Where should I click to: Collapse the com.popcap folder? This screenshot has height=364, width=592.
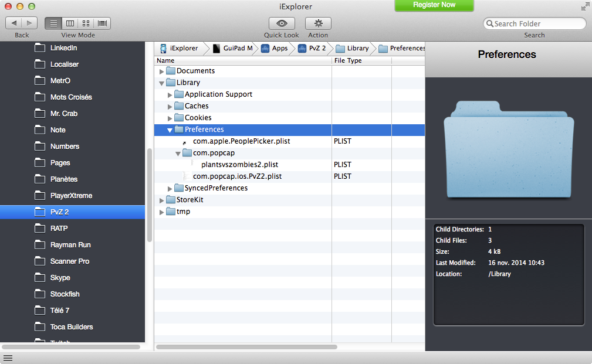(178, 154)
